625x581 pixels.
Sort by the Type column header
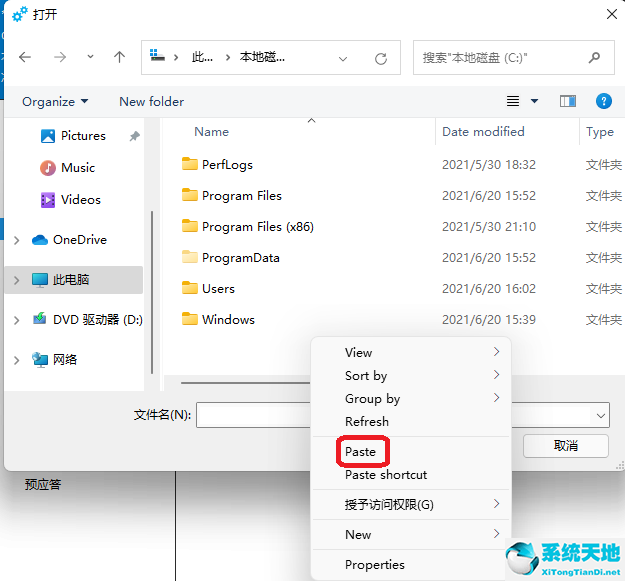pos(599,132)
